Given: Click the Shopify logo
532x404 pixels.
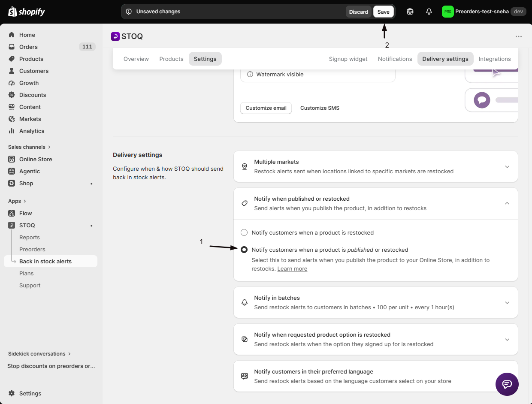Looking at the screenshot, I should point(26,12).
